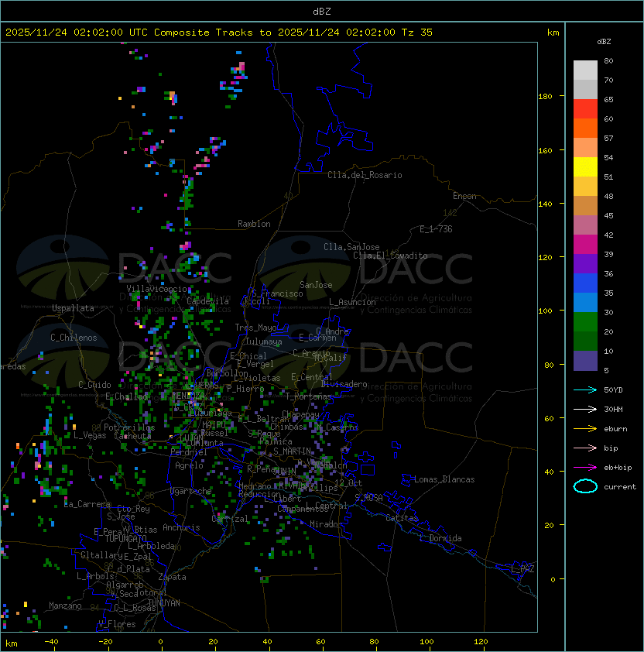Click the yellow 51–54 dBZ color swatch
The width and height of the screenshot is (644, 652).
[585, 167]
